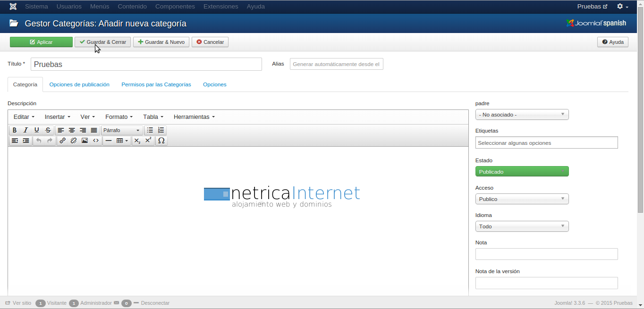
Task: Switch to Opciones de publicación tab
Action: (x=79, y=84)
